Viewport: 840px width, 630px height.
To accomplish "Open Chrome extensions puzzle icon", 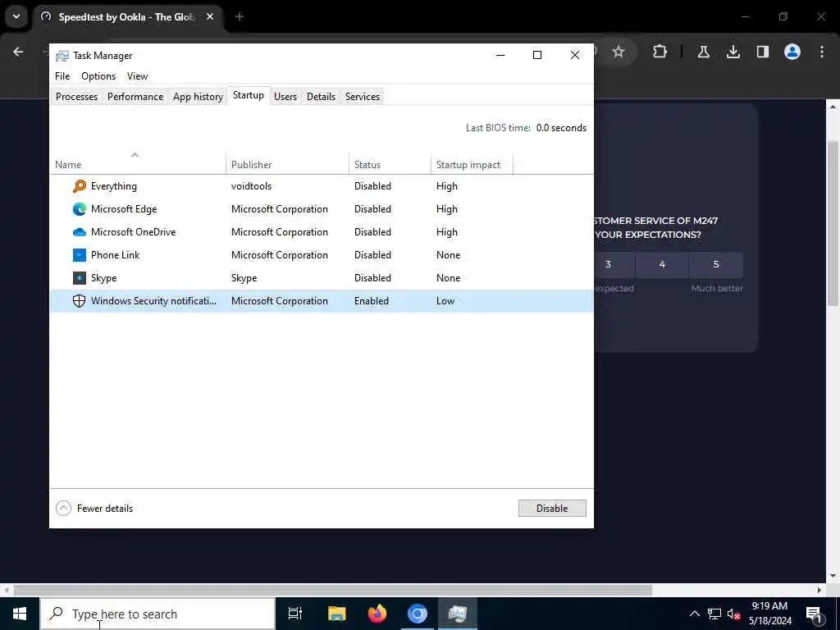I will 660,52.
